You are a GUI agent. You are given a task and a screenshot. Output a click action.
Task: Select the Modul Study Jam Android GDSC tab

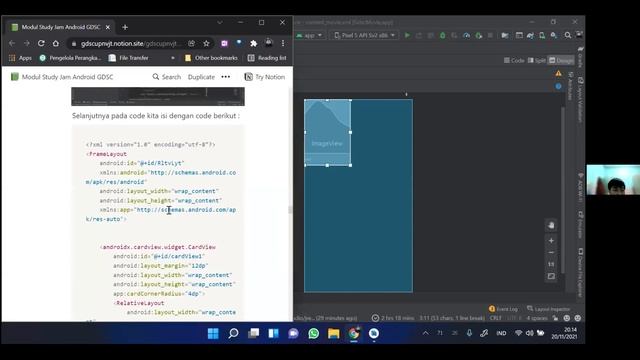tap(60, 27)
